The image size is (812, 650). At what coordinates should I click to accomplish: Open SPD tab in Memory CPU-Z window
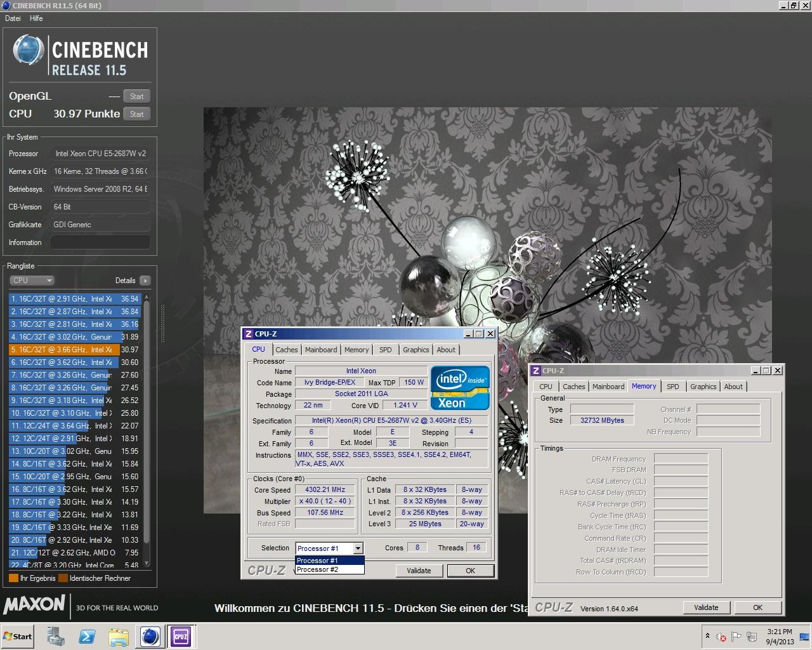[673, 387]
